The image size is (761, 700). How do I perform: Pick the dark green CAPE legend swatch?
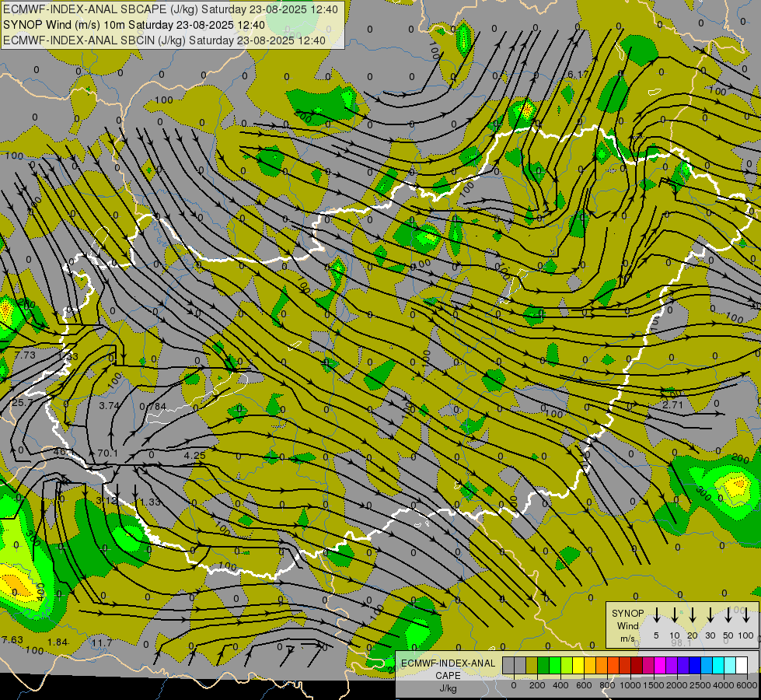pyautogui.click(x=543, y=665)
